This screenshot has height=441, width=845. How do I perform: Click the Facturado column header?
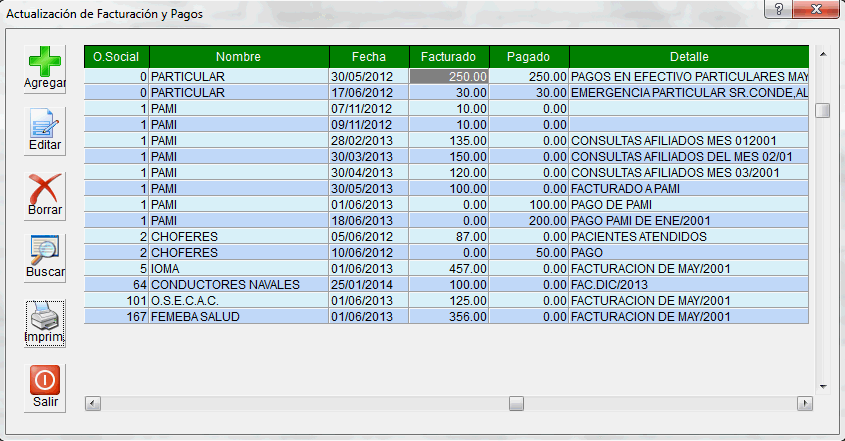(449, 57)
